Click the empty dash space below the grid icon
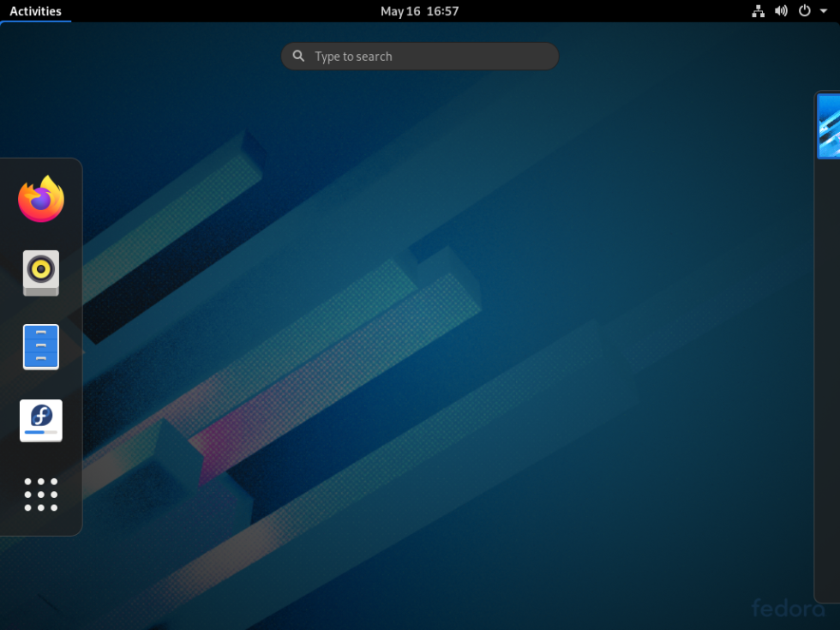840x630 pixels. 41,526
